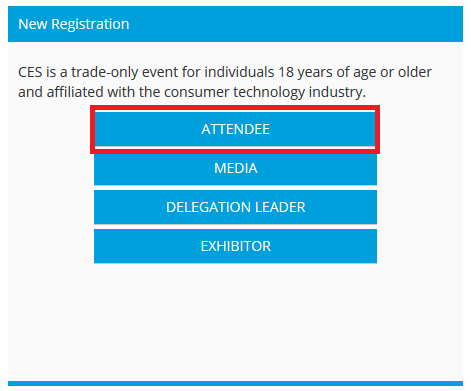Click the ATTENDEE registration button
Image resolution: width=471 pixels, height=391 pixels.
coord(235,129)
